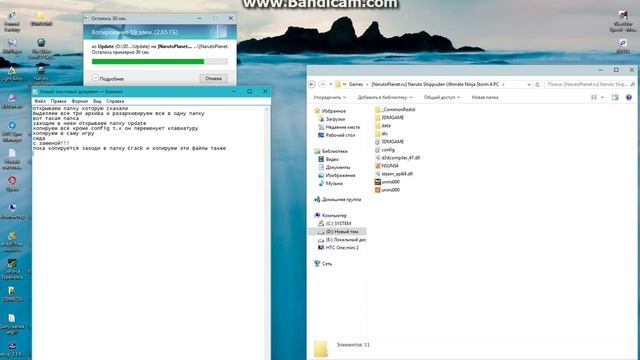Screen dimensions: 640x360
Task: Open view options dropdown arrow in Explorer
Action: [x=602, y=98]
